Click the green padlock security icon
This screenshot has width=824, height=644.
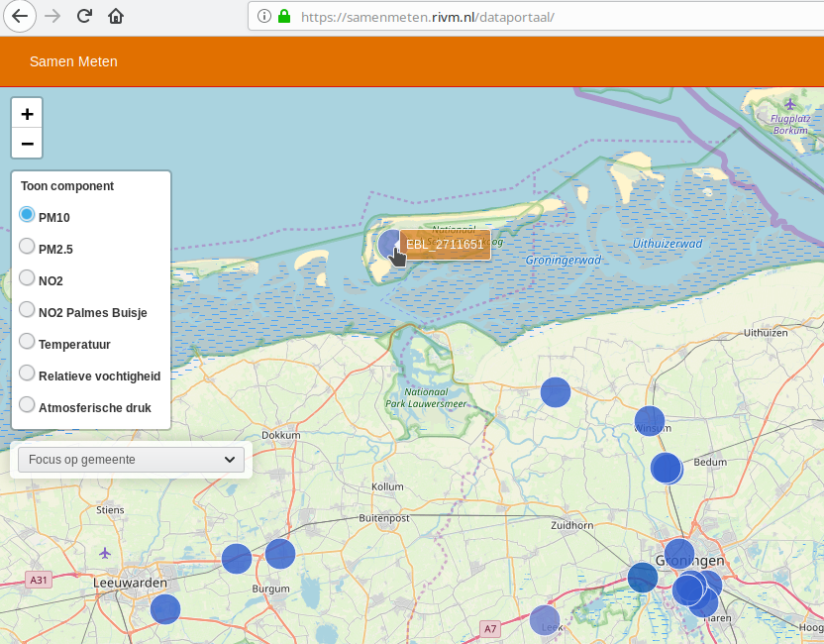284,16
